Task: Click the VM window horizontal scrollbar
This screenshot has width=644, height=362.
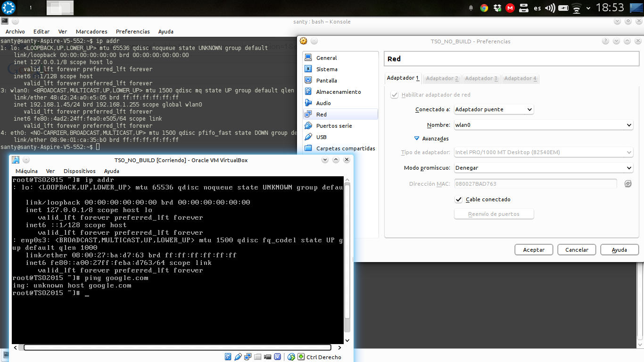Action: (x=177, y=347)
